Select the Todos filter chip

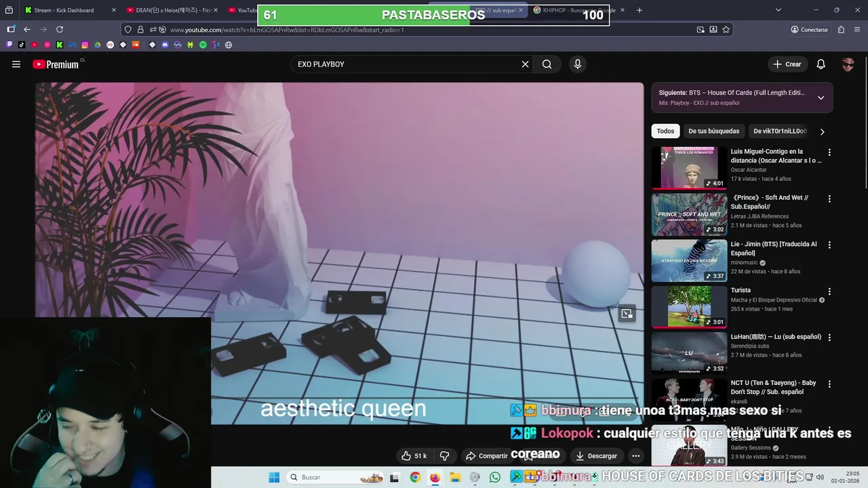[x=665, y=131]
